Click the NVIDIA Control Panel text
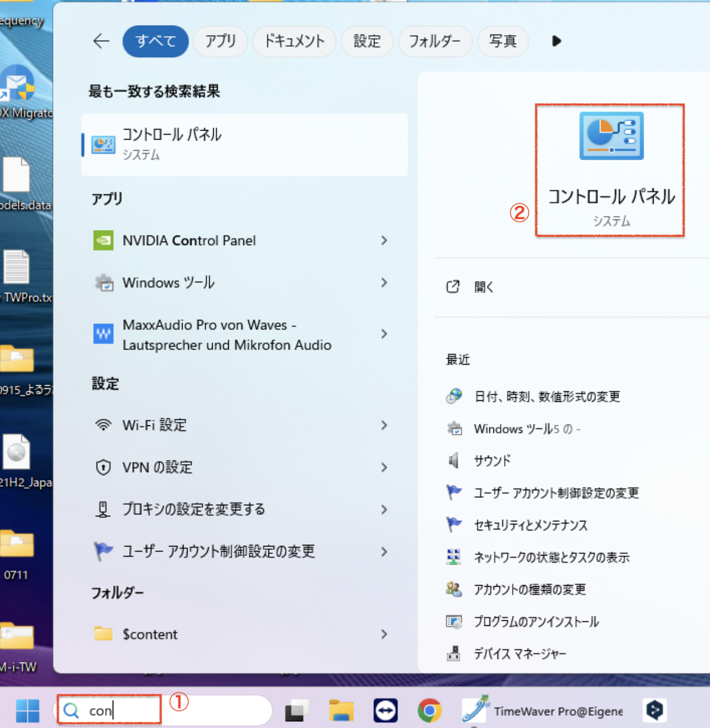 [x=189, y=241]
